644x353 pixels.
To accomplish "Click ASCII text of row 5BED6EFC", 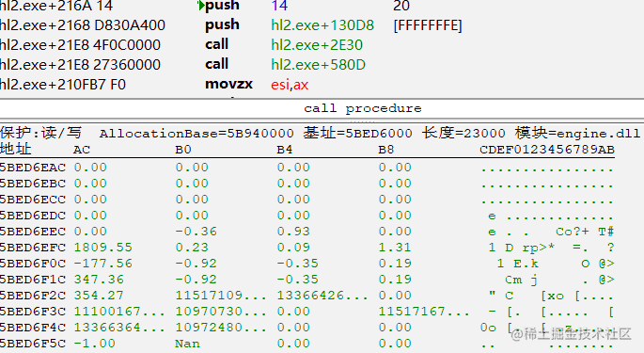I will click(551, 248).
